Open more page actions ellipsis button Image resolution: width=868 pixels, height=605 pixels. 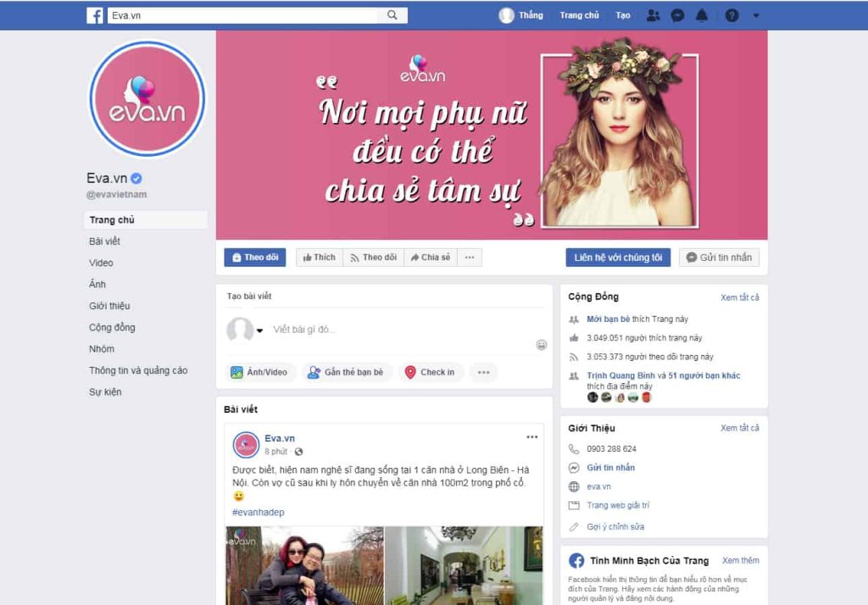469,258
